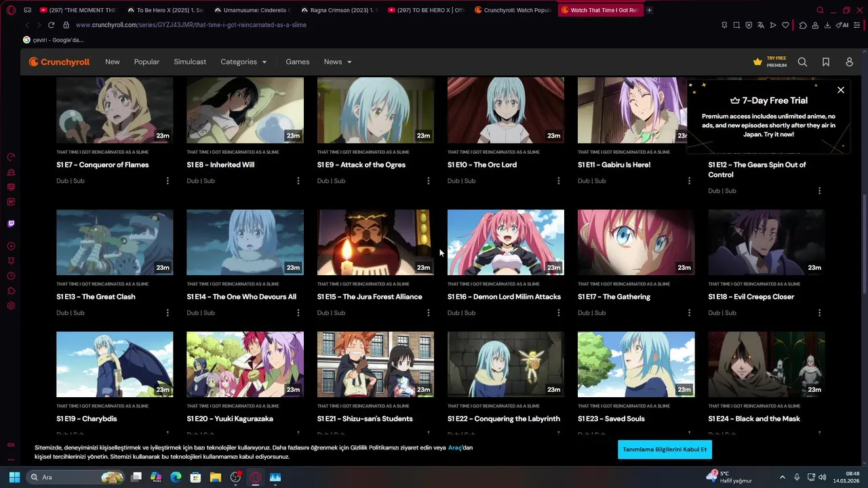
Task: Open options for S1 E16 Demon Lord Milim
Action: point(558,313)
